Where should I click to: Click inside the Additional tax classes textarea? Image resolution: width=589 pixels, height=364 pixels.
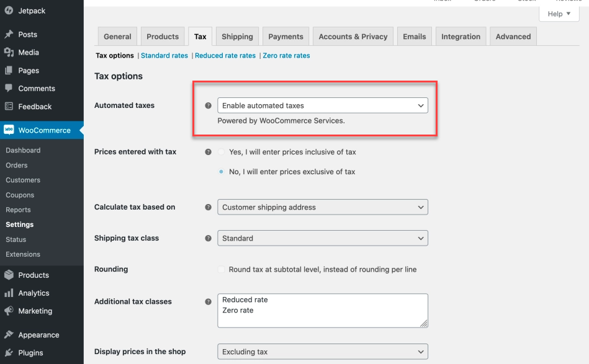(323, 311)
